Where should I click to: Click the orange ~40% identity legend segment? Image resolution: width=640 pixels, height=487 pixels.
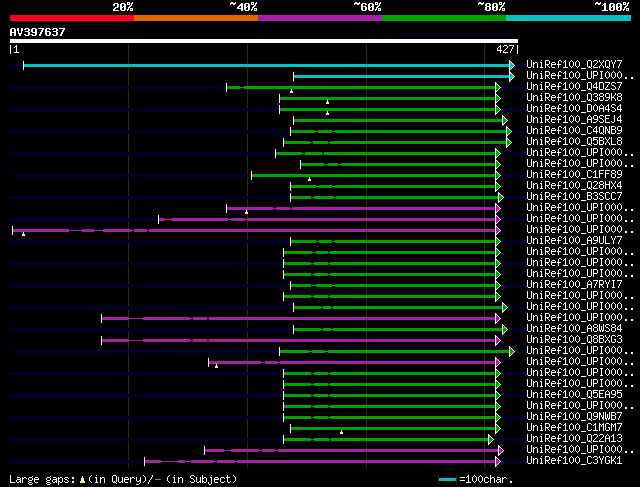[x=196, y=18]
